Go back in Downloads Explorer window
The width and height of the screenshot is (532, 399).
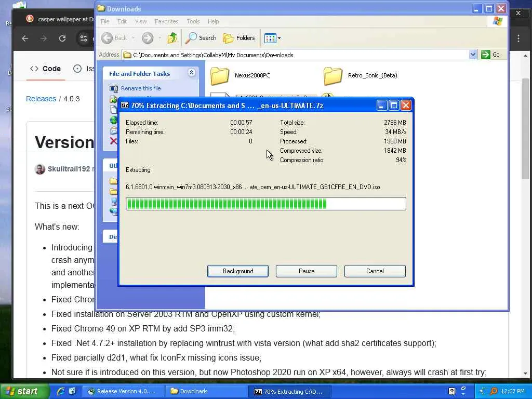click(114, 38)
